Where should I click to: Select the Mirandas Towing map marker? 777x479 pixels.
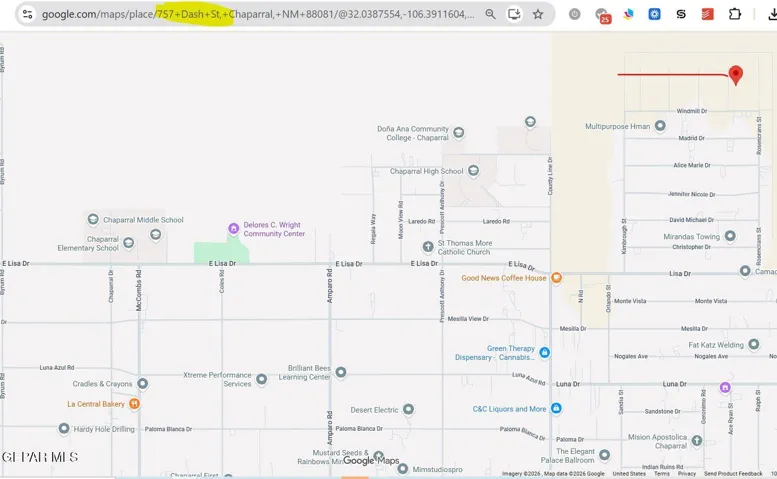tap(730, 236)
